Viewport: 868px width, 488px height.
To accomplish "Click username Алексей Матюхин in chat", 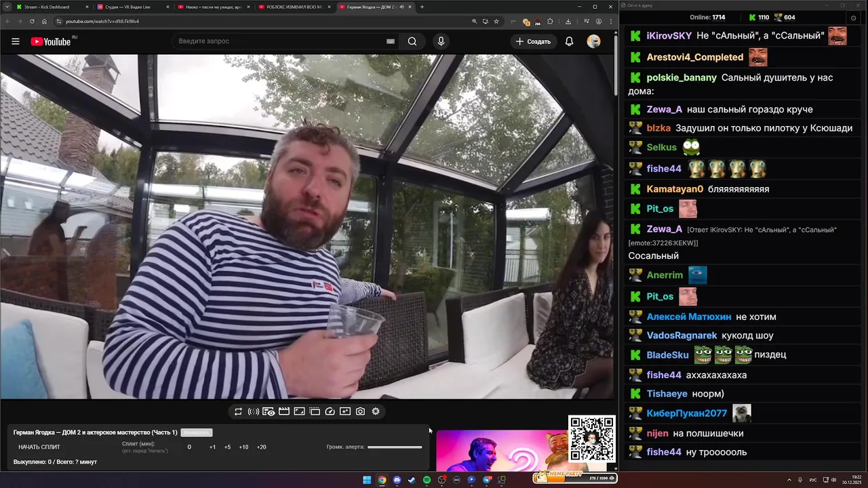I will pyautogui.click(x=688, y=317).
